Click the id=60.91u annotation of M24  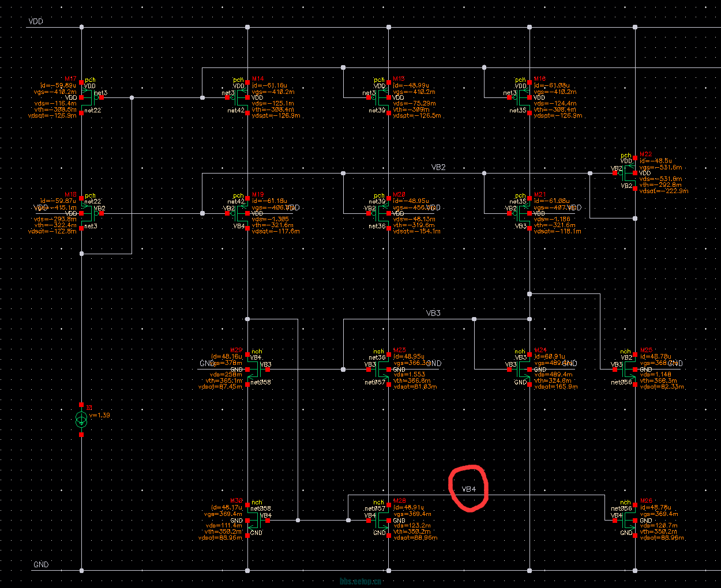point(549,357)
